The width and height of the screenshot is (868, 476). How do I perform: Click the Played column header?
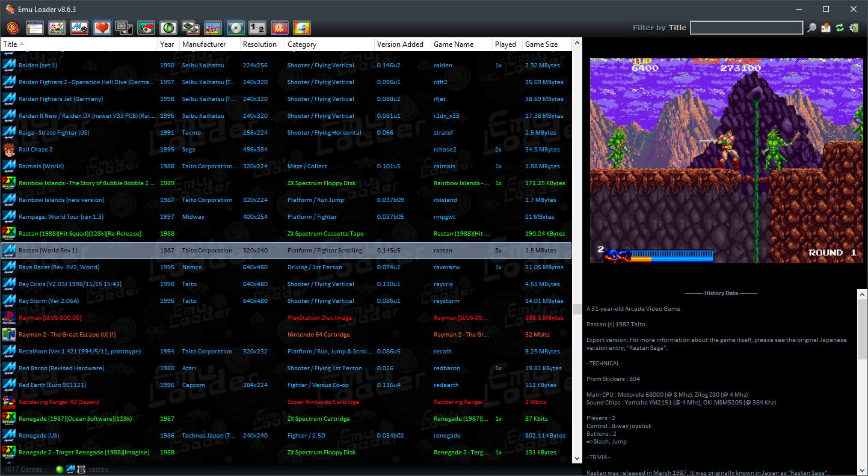tap(507, 44)
